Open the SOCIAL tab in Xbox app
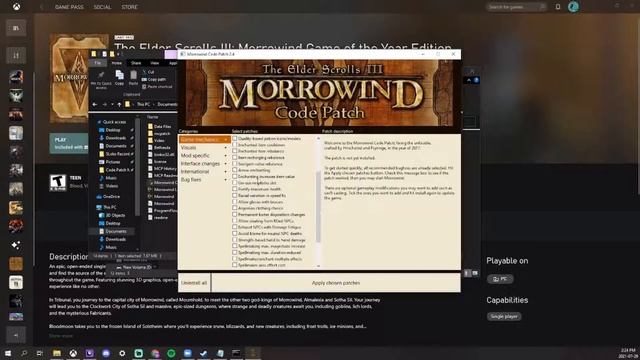 point(102,7)
